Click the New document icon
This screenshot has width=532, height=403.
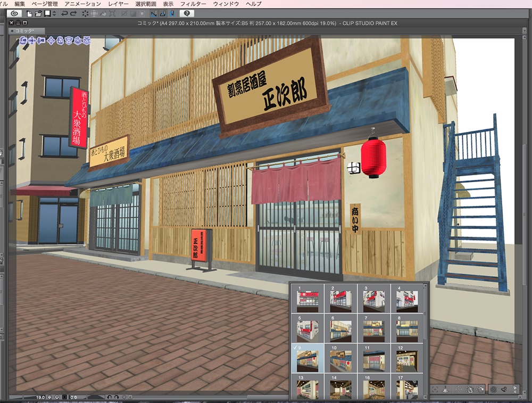(x=30, y=13)
